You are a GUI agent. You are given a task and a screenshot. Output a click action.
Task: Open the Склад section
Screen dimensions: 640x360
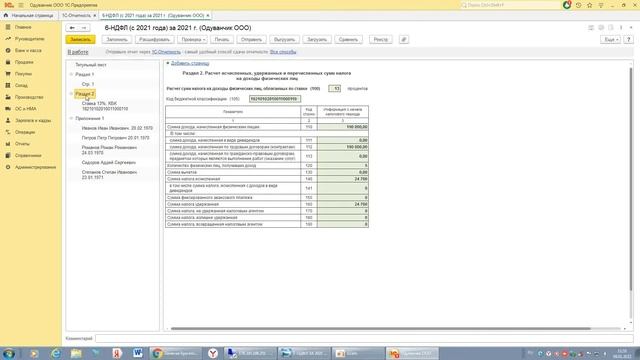[21, 85]
